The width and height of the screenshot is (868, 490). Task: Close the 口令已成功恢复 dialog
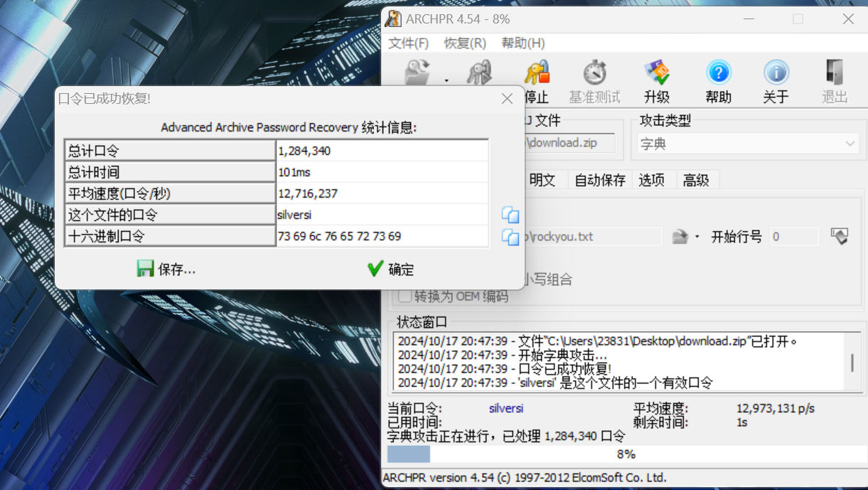click(x=507, y=98)
